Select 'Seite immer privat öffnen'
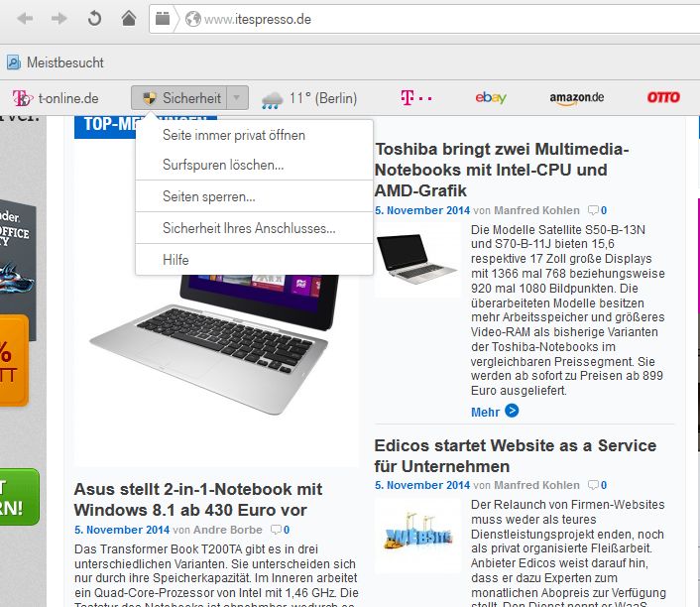 pos(254,135)
